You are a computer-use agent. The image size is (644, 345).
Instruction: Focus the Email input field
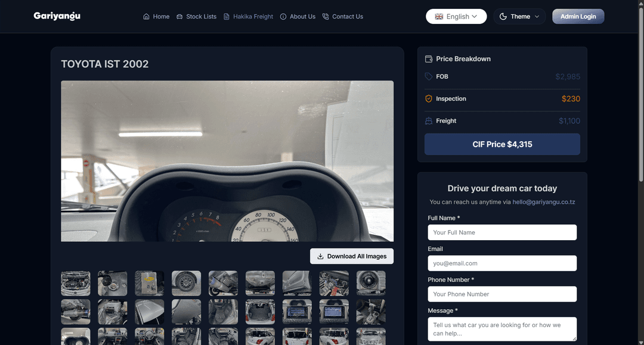coord(502,263)
